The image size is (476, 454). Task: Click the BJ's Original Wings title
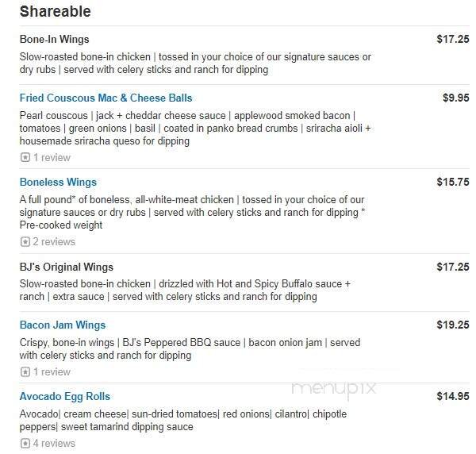click(x=66, y=267)
